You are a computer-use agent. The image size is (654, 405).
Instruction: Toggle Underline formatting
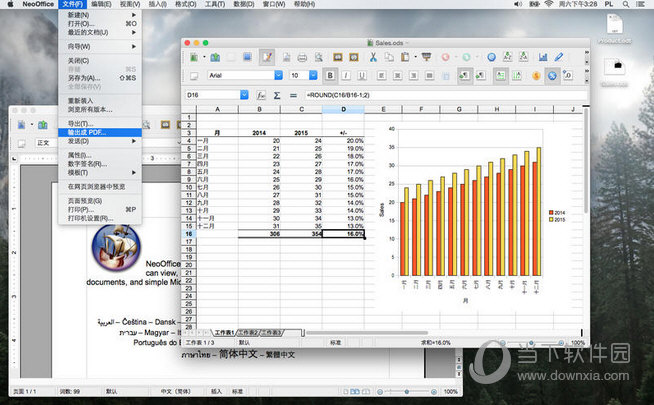coord(362,75)
